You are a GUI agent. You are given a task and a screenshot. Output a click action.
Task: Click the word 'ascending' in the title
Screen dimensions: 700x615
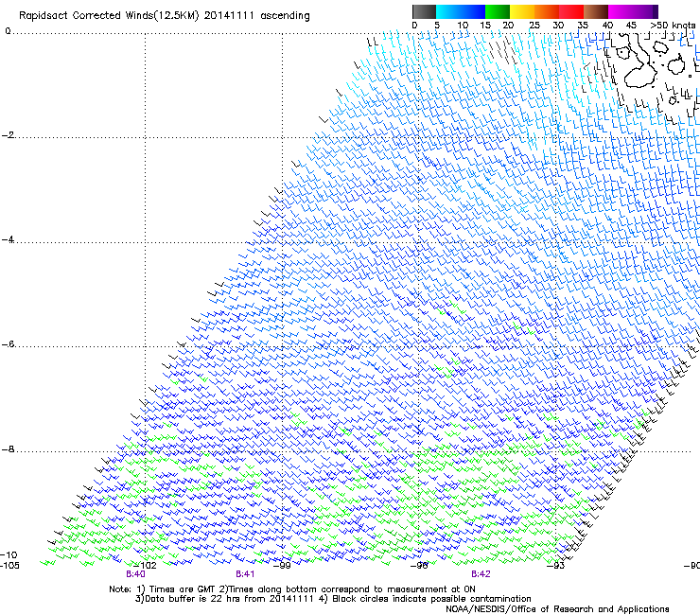coord(285,16)
